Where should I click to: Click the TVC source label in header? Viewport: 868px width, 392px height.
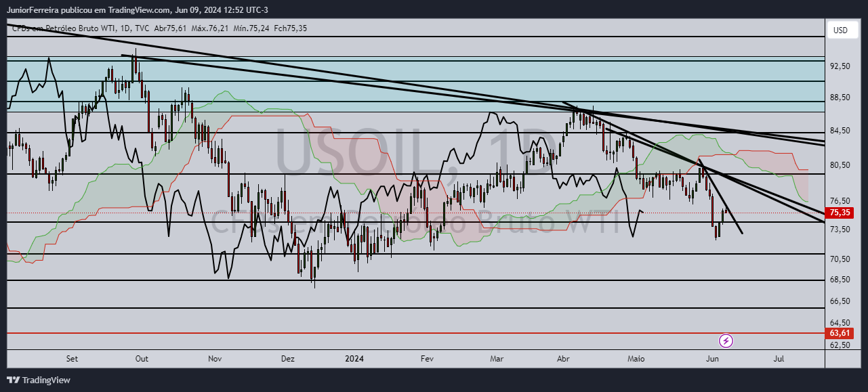(142, 28)
